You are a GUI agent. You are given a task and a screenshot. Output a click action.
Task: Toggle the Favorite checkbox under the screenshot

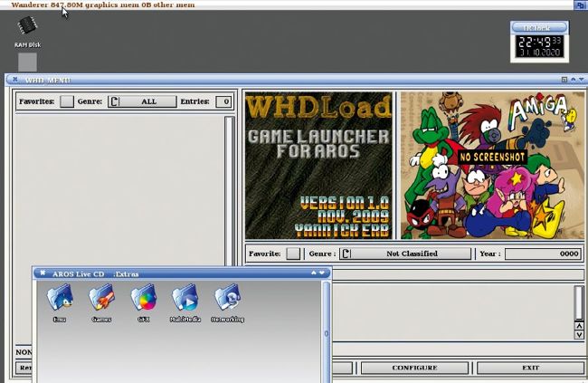pyautogui.click(x=293, y=254)
